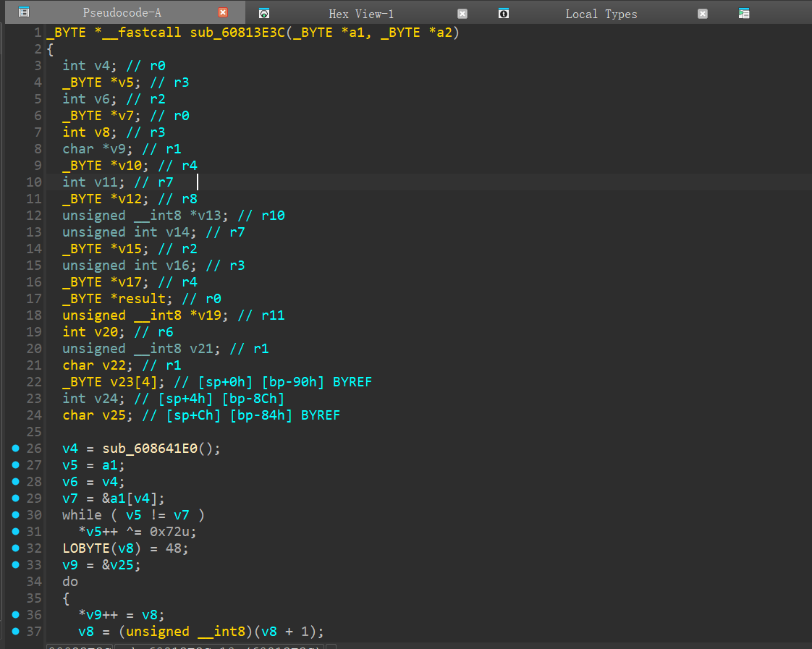Screen dimensions: 812x649
Task: Click the result variable declaration name
Action: pos(142,299)
